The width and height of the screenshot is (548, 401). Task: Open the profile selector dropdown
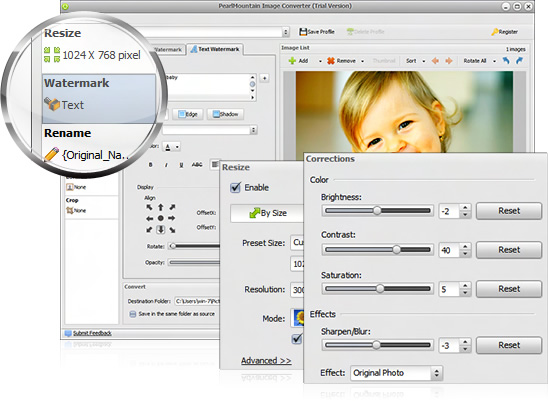click(286, 32)
